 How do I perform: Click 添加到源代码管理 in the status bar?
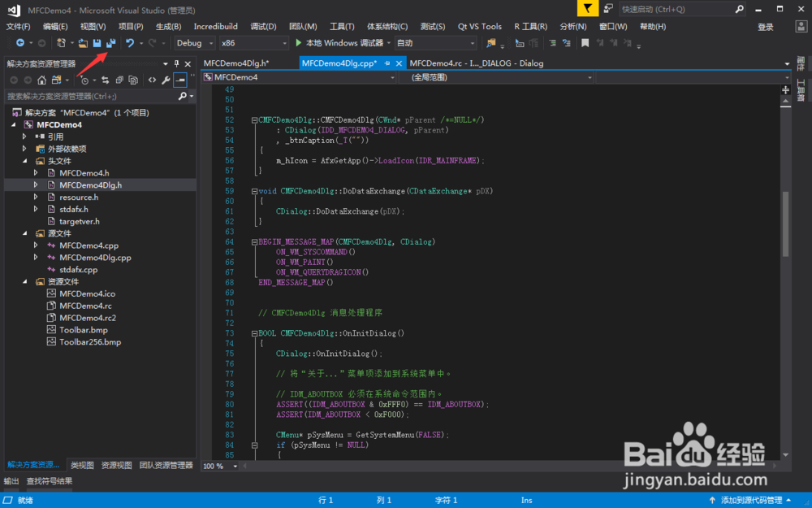[x=751, y=500]
